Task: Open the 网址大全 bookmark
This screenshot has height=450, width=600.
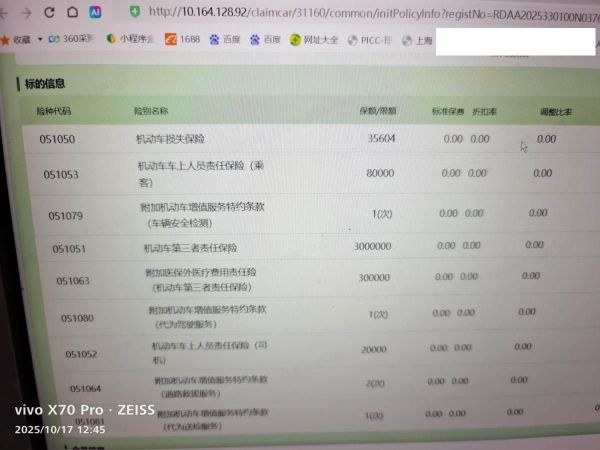Action: pos(314,41)
